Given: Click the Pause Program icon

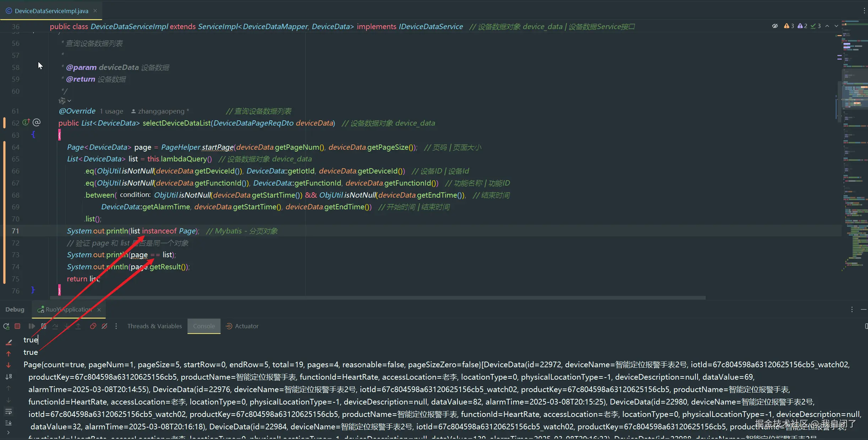Looking at the screenshot, I should [44, 326].
